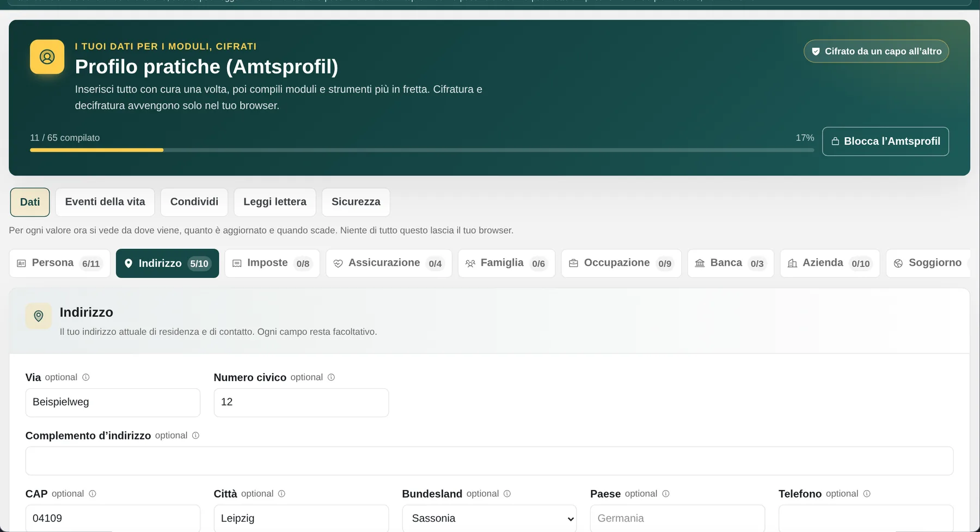Open the Bundesland dropdown showing Sassonia
The width and height of the screenshot is (980, 532).
pos(489,518)
